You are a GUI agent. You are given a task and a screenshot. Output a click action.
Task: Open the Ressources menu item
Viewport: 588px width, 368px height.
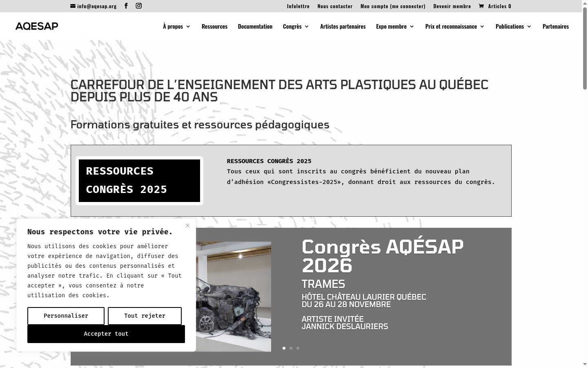point(214,26)
